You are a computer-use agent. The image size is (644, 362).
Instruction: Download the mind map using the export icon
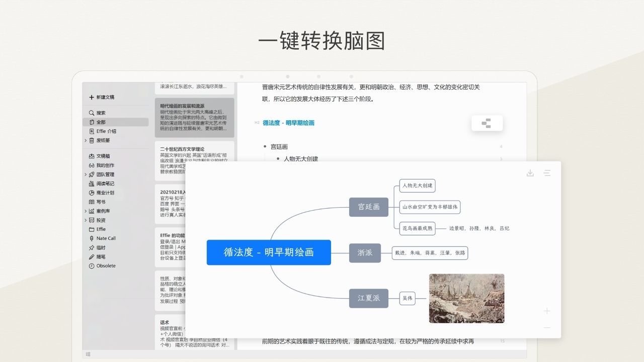tap(530, 173)
